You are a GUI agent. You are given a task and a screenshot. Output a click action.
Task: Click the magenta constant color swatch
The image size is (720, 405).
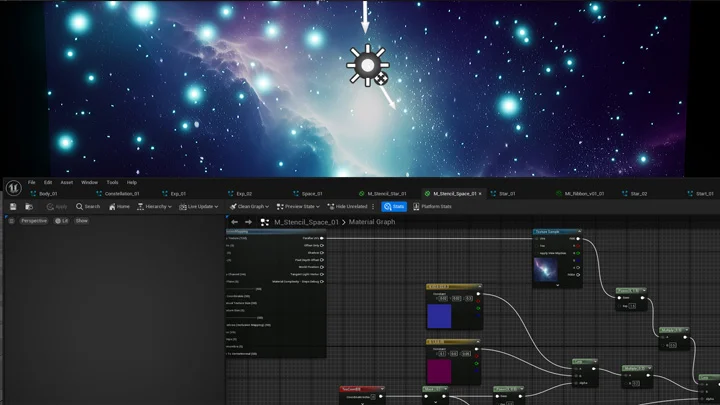[x=439, y=371]
